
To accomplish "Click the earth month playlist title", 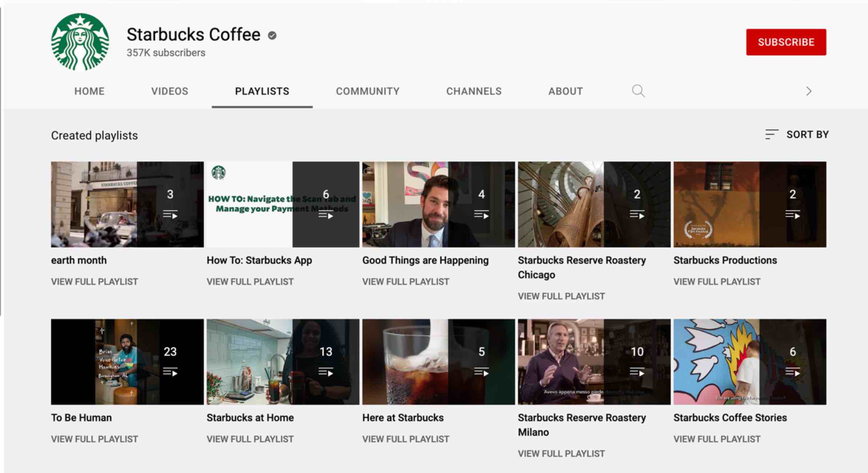I will point(79,260).
